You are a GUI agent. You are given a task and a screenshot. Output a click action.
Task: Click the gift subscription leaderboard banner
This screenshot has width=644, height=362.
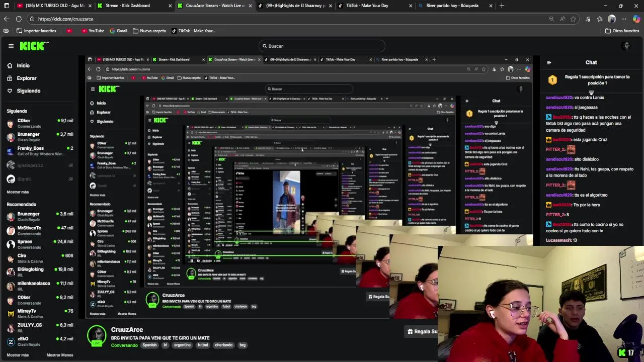point(591,80)
